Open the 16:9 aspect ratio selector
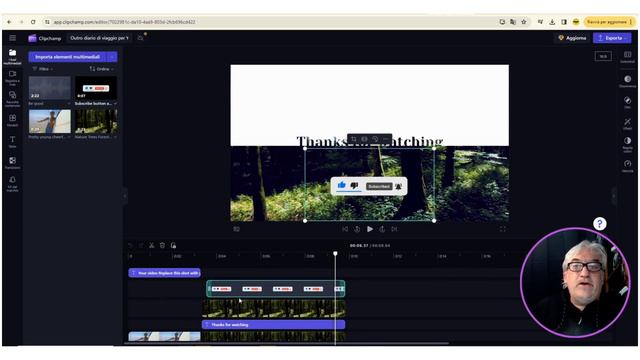Screen dimensions: 640x360 pos(603,56)
